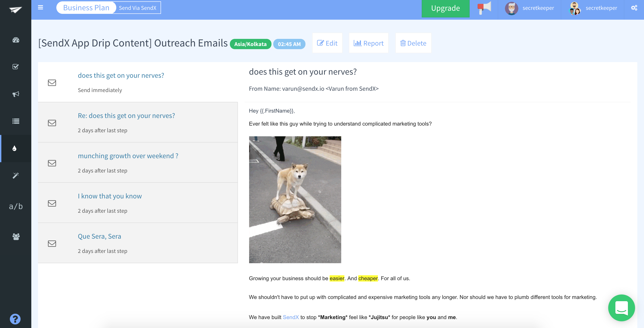Image resolution: width=644 pixels, height=328 pixels.
Task: Click first secretkeeper username text
Action: pos(538,8)
